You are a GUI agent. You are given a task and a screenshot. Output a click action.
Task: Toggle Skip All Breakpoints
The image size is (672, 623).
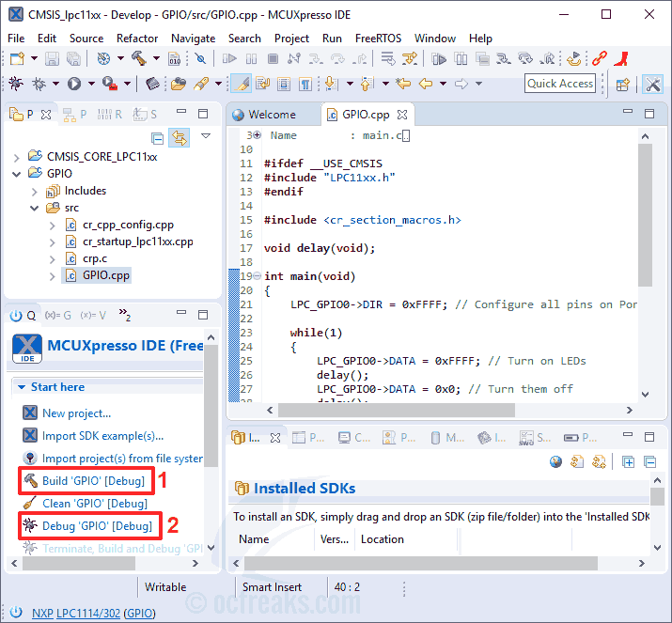(200, 58)
